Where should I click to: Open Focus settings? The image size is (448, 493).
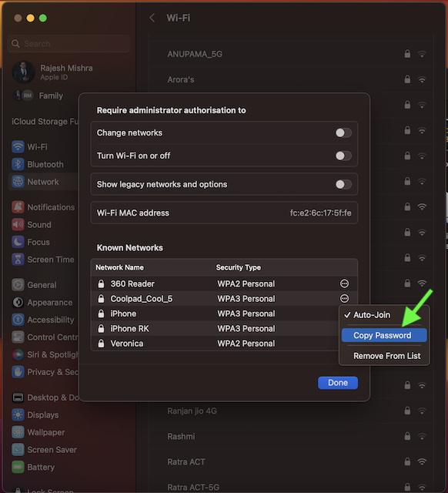tap(31, 242)
